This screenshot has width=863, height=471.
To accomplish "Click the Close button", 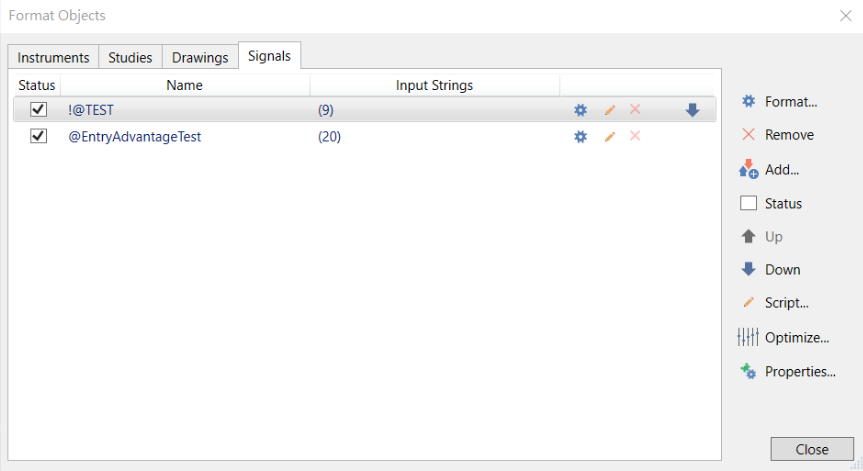I will pyautogui.click(x=812, y=449).
